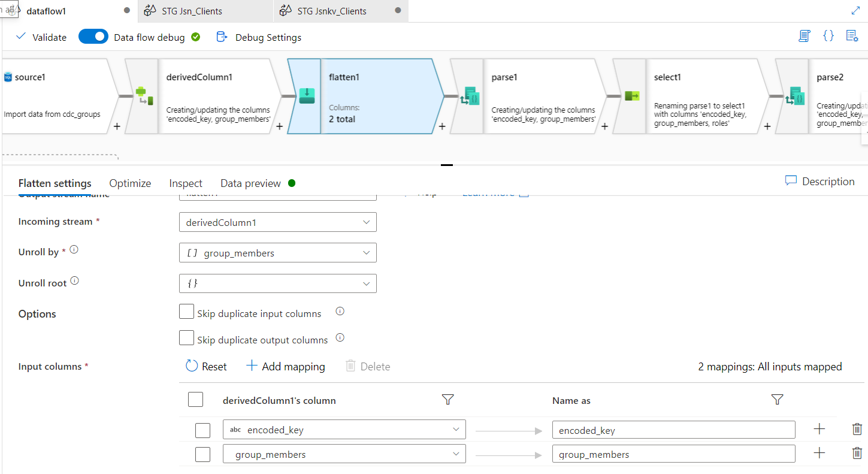Delete the group_members mapping row
Screen dimensions: 868x474
click(x=857, y=453)
